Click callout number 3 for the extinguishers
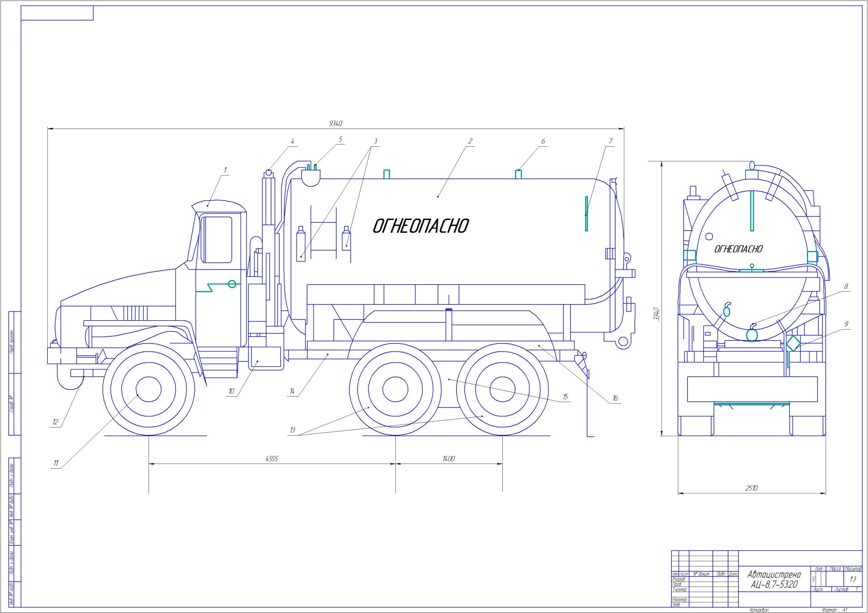 (x=375, y=141)
